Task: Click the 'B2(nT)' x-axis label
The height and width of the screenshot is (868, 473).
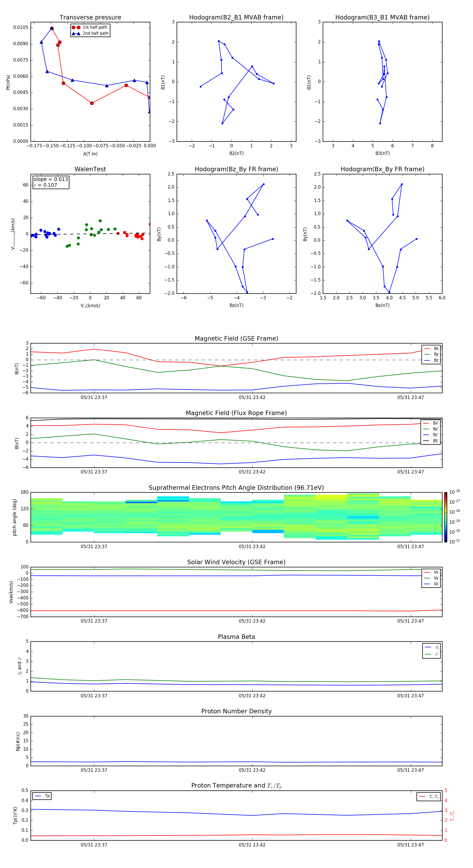Action: click(236, 153)
